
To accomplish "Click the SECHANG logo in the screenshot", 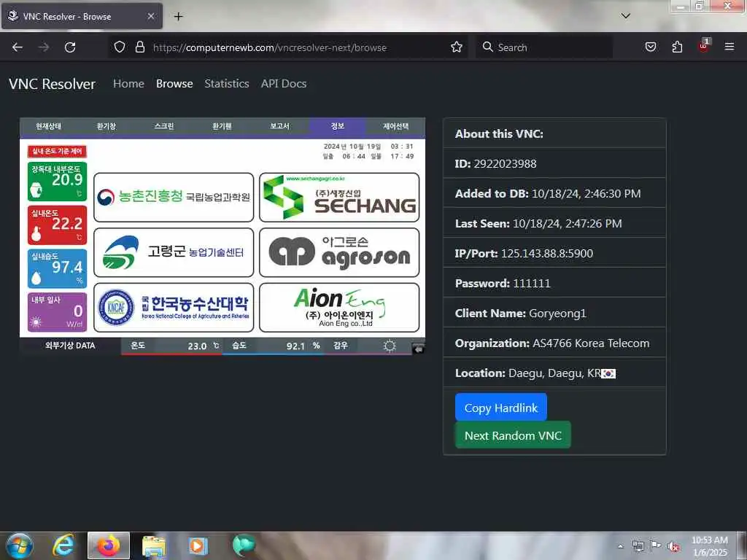I will point(339,197).
